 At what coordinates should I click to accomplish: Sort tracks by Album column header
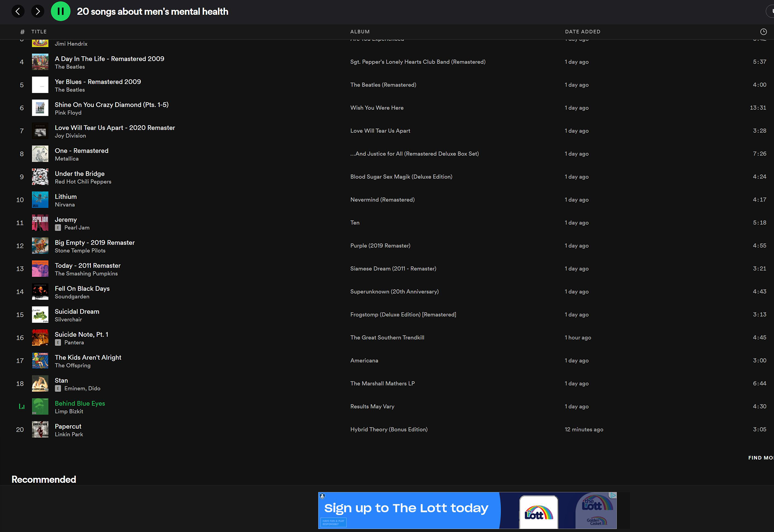360,32
